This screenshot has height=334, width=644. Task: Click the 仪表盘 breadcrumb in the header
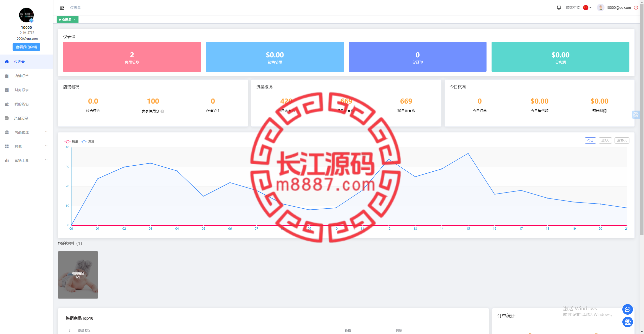pos(75,8)
